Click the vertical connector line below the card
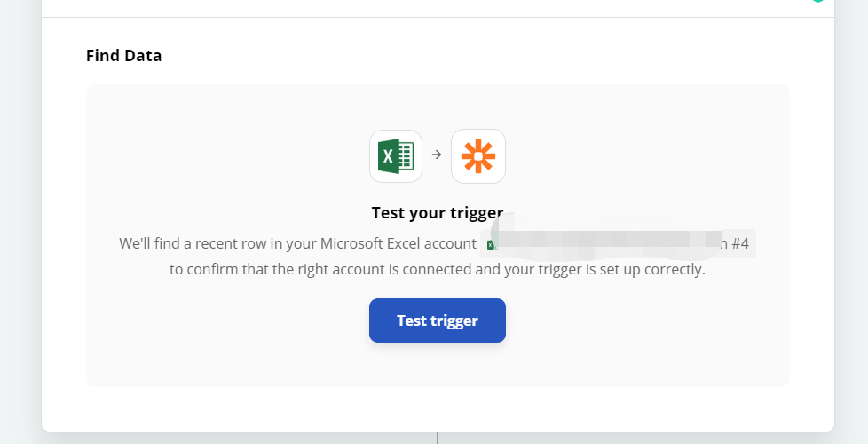Viewport: 868px width, 444px height. (438, 438)
